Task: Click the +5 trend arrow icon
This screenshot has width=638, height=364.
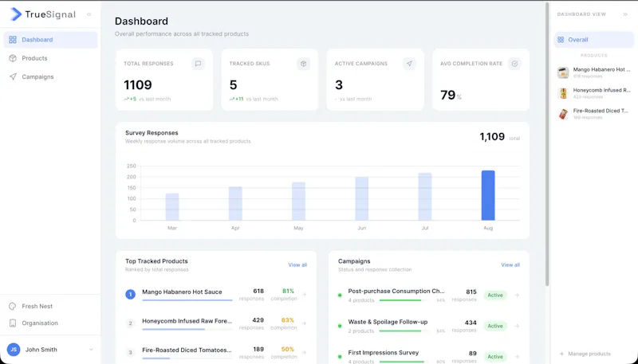Action: tap(127, 99)
